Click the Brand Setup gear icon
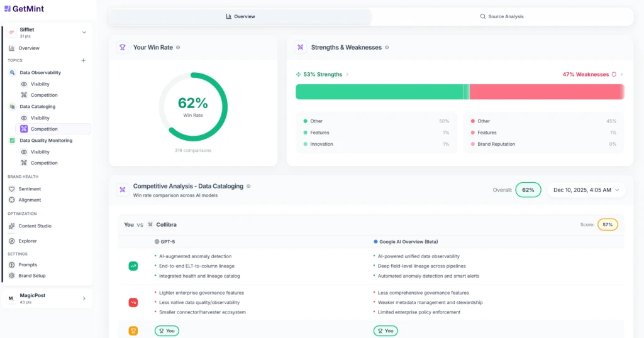The image size is (644, 338). pos(11,276)
